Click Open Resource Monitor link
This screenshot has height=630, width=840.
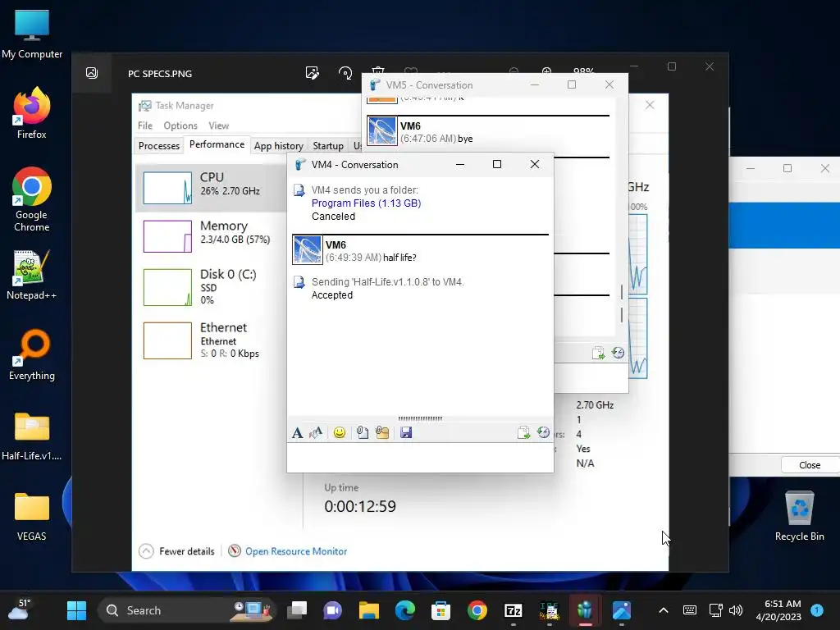(295, 551)
